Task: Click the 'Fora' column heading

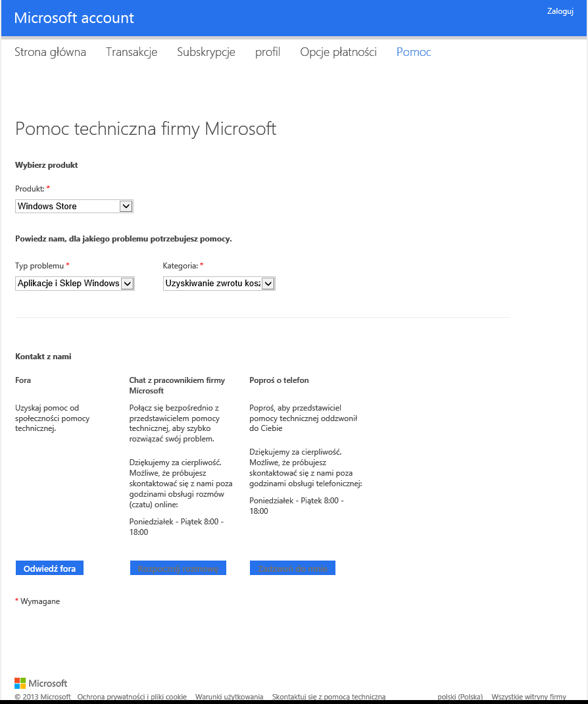Action: tap(23, 380)
